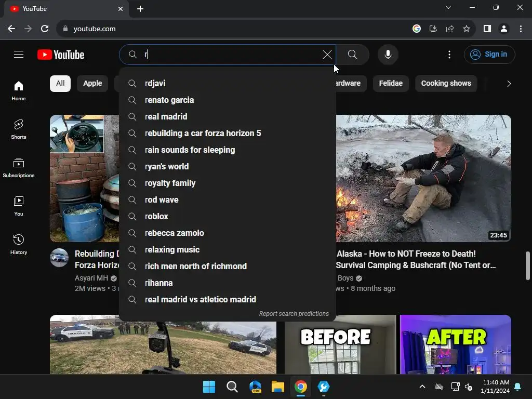Viewport: 532px width, 399px height.
Task: Open the Forza Horizon rebuilding video thumbnail
Action: [x=85, y=179]
